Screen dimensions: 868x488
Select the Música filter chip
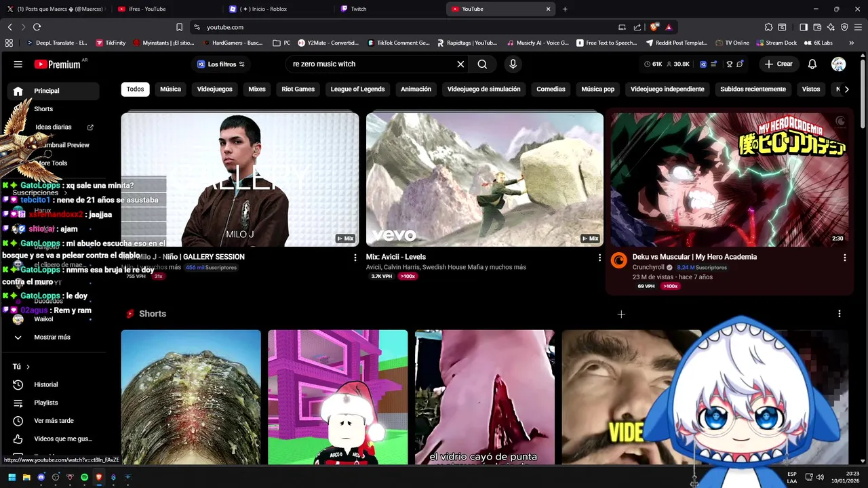tap(170, 89)
